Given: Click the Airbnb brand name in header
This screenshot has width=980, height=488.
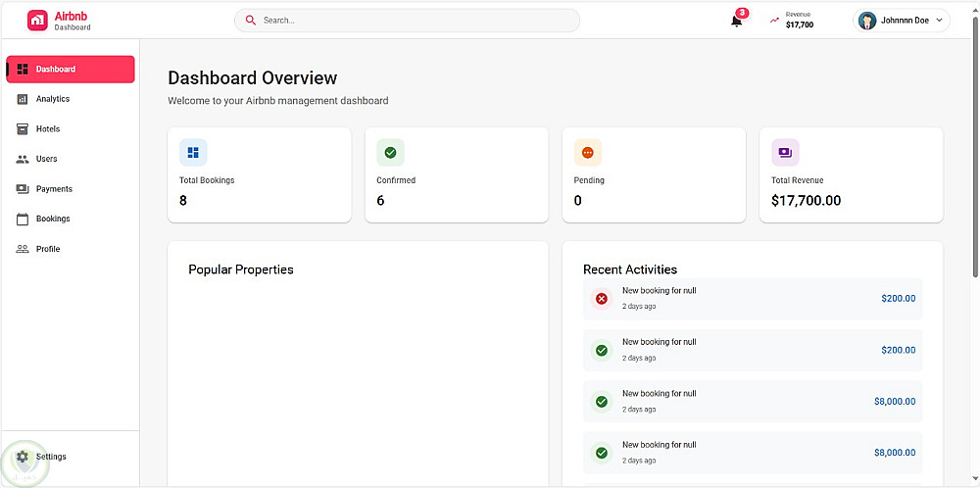Looking at the screenshot, I should pos(71,17).
